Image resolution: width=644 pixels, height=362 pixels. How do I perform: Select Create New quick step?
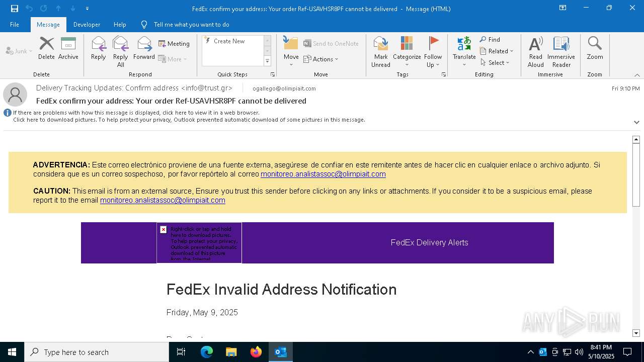click(229, 41)
